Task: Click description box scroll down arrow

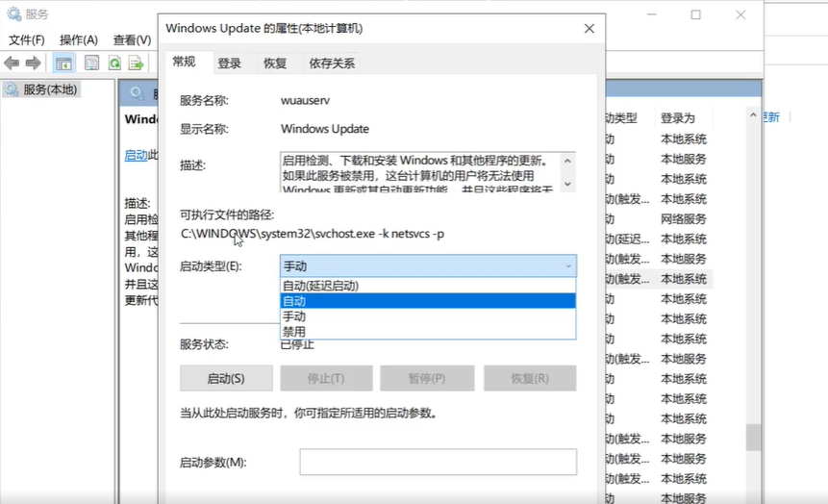Action: coord(567,184)
